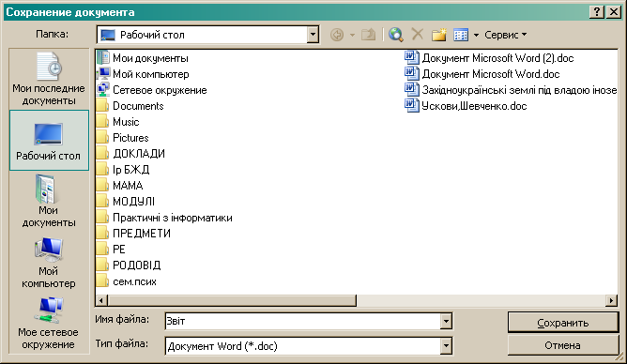This screenshot has height=364, width=627.
Task: Select the ДОКЛАДИ folder
Action: (130, 154)
